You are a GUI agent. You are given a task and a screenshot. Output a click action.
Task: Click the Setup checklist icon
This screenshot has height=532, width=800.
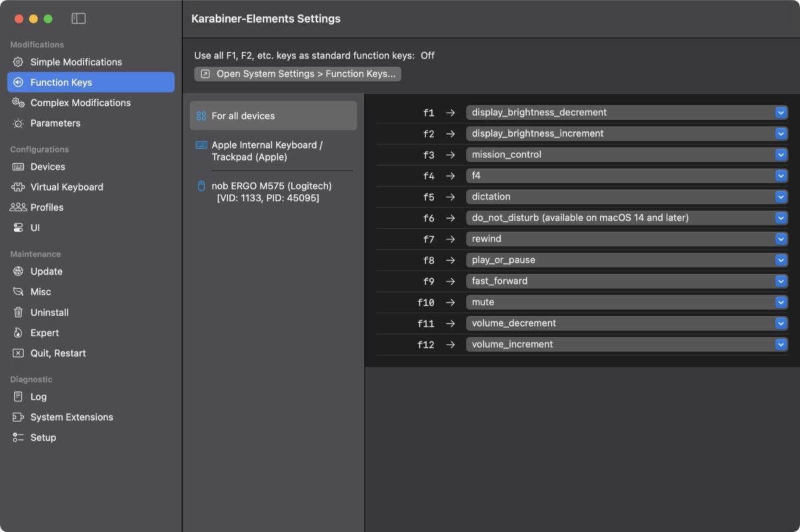(18, 437)
